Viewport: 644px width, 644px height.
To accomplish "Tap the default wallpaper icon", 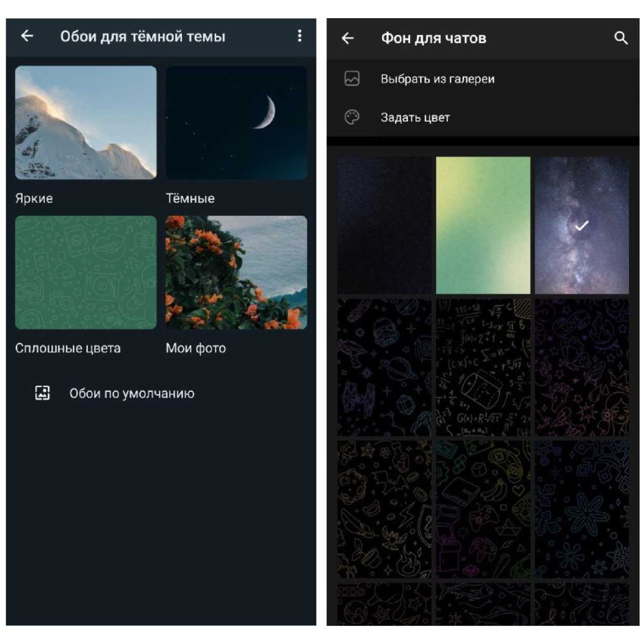I will (x=42, y=393).
